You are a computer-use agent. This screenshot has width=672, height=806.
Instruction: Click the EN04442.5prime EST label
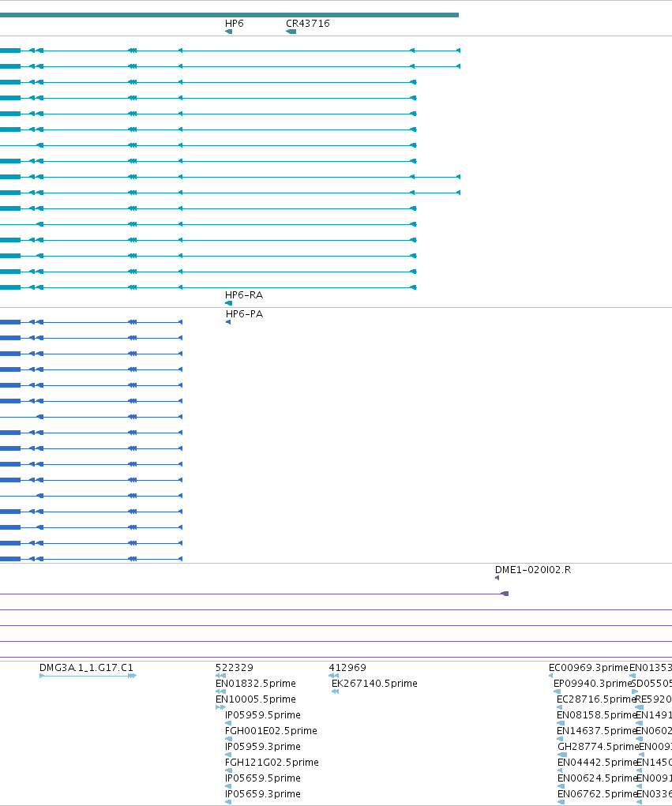coord(598,763)
